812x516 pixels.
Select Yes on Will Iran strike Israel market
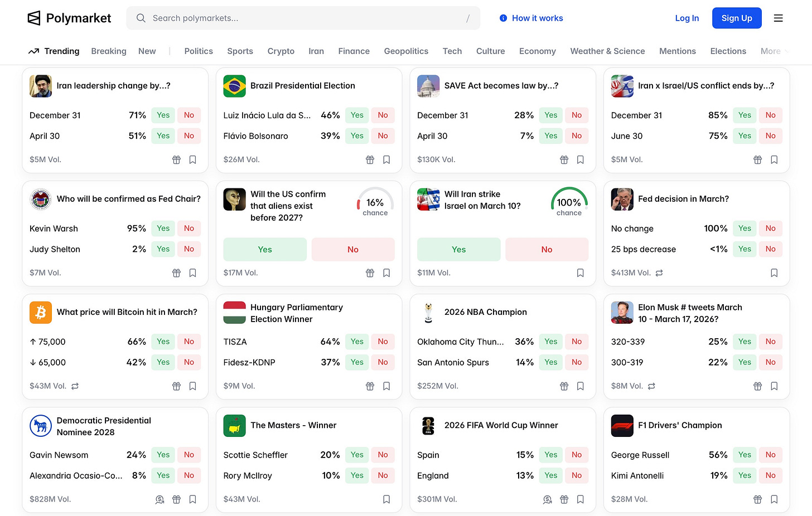pos(458,249)
